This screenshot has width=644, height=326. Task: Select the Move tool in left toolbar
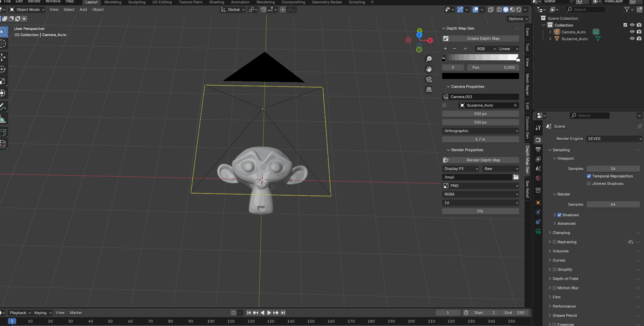[x=3, y=57]
